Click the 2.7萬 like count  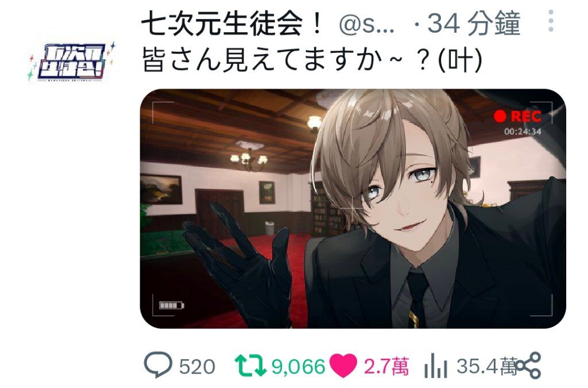[386, 367]
